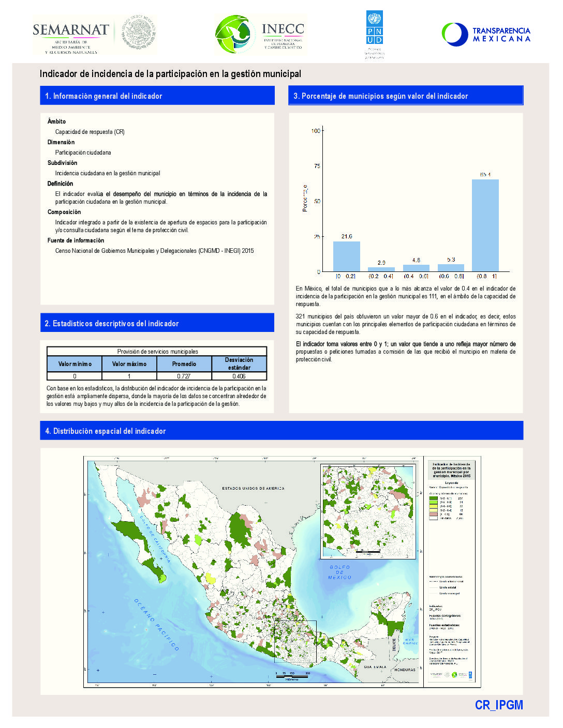The width and height of the screenshot is (563, 728).
Task: Click the x-axis range label [0 0.2]
Action: pos(346,276)
